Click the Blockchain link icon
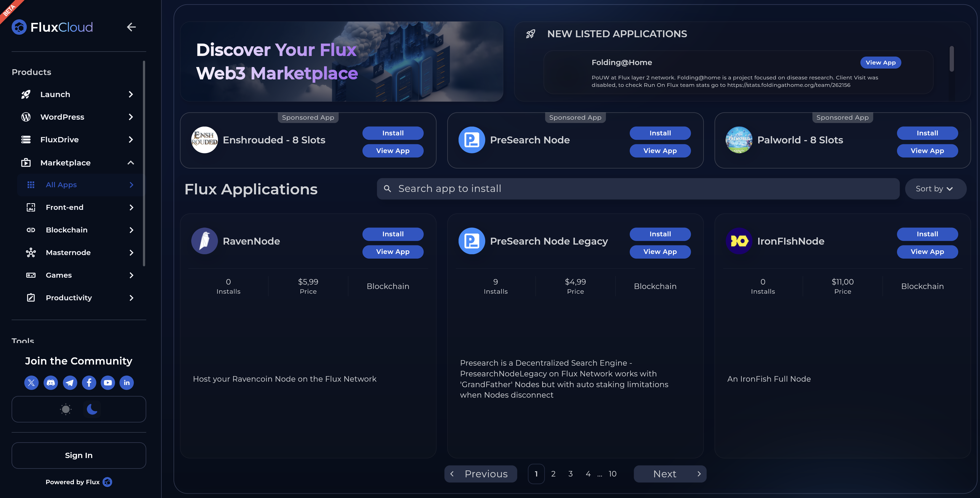Image resolution: width=980 pixels, height=498 pixels. 31,230
